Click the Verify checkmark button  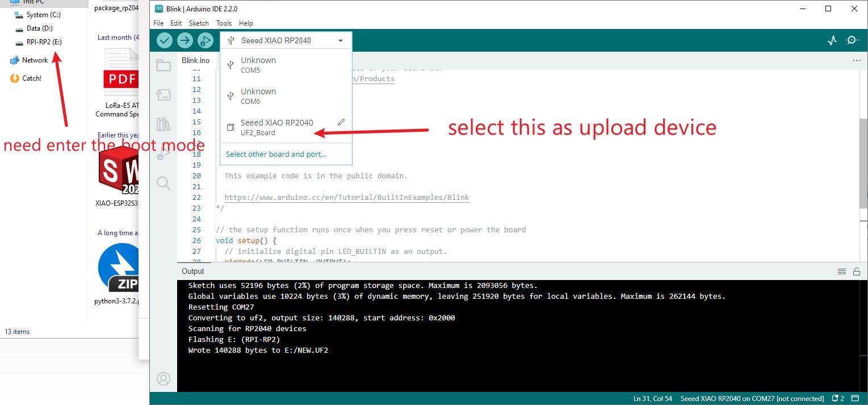tap(165, 40)
